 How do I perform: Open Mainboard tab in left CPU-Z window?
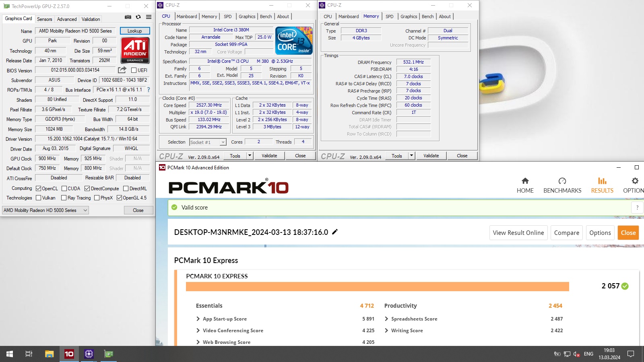click(187, 16)
